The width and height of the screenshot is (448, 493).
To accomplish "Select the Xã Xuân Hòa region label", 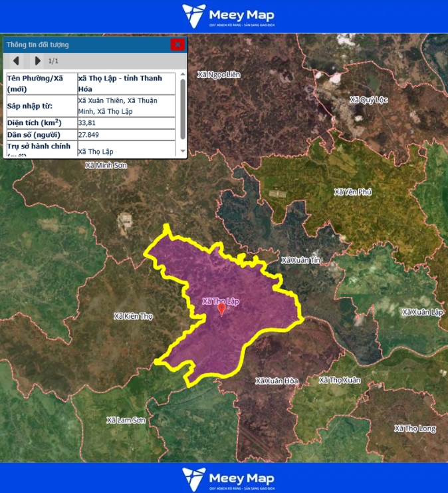I will pos(277,381).
